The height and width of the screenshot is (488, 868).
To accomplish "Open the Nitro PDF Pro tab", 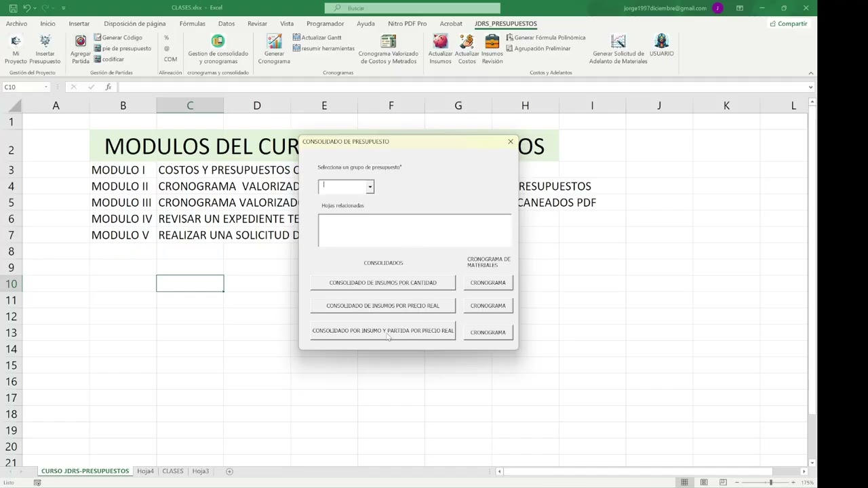I will pos(407,24).
